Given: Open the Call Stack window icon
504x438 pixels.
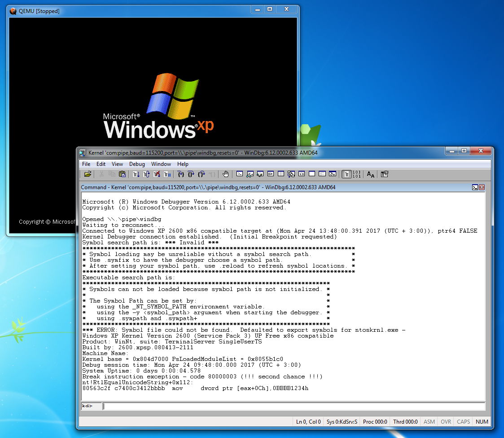Looking at the screenshot, I should click(x=291, y=174).
